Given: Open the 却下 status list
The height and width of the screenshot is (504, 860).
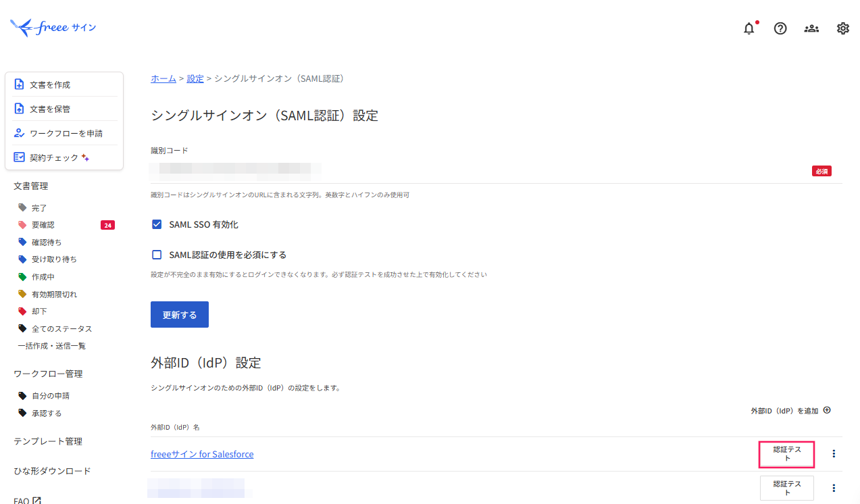Looking at the screenshot, I should (39, 311).
